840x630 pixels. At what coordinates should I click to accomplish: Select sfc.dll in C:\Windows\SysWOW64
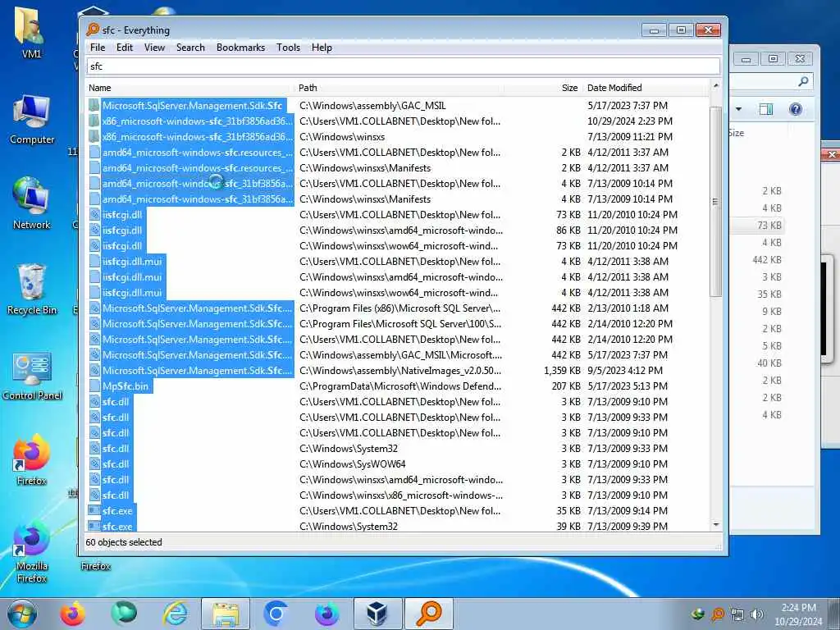point(396,464)
